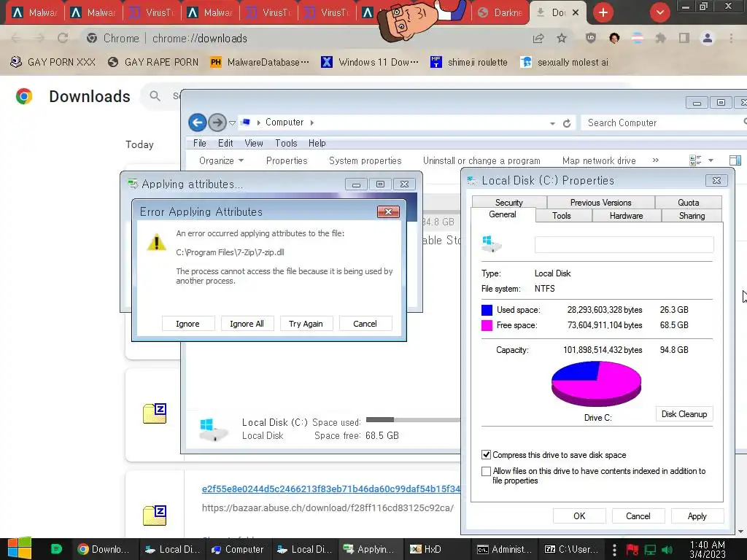Screen dimensions: 747x560
Task: Open the Help menu in Computer window
Action: [x=317, y=144]
